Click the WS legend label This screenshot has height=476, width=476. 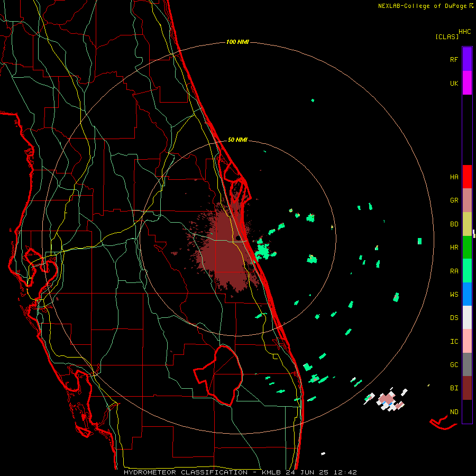click(x=454, y=295)
